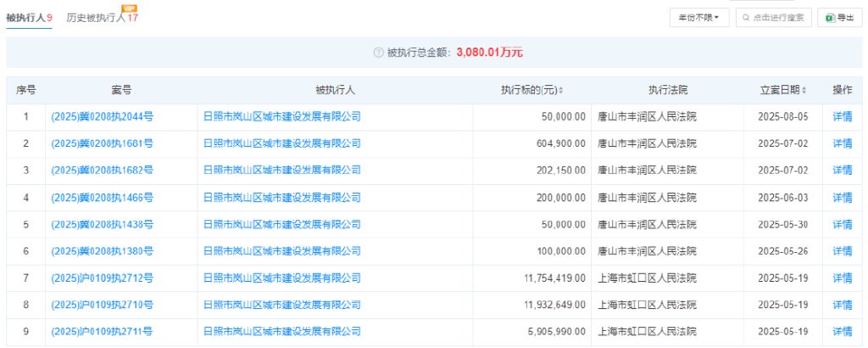
Task: Open case (2025)沪0109执2711号
Action: tap(102, 331)
